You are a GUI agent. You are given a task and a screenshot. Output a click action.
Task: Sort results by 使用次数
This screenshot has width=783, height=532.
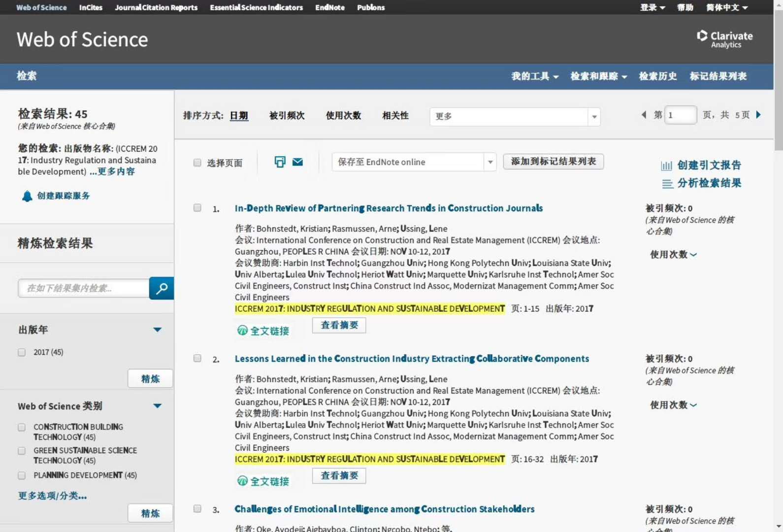[344, 116]
